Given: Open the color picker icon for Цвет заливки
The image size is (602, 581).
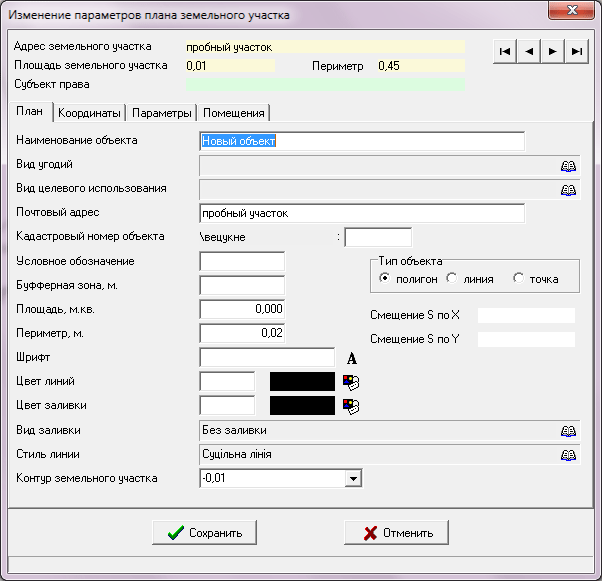Looking at the screenshot, I should (x=350, y=405).
